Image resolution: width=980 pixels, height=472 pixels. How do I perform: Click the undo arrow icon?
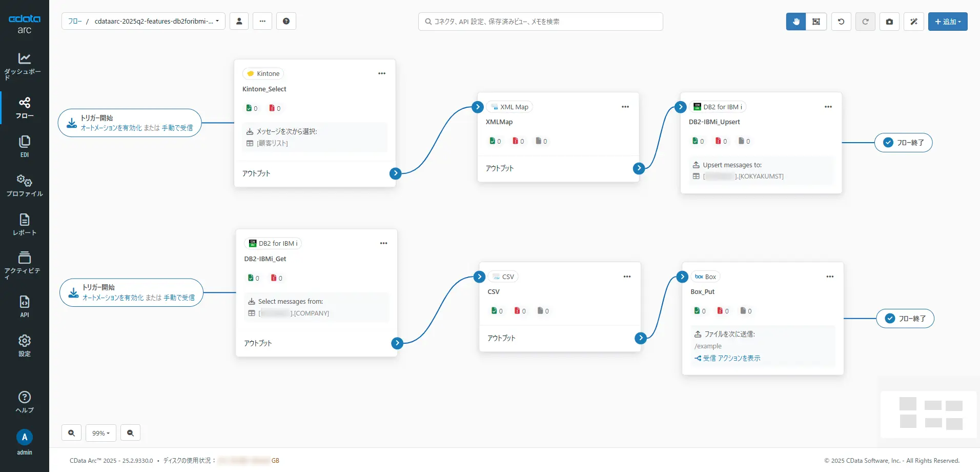841,22
